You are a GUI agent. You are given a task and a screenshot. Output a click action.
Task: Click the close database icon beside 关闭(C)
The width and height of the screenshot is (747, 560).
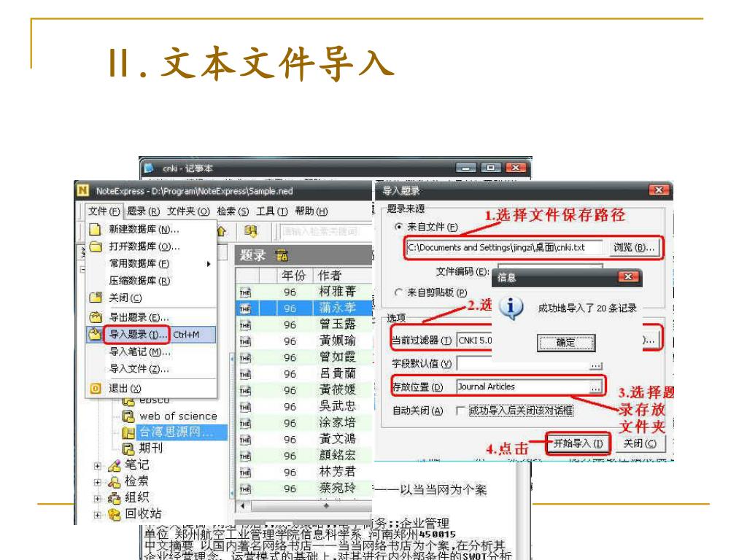pos(96,297)
